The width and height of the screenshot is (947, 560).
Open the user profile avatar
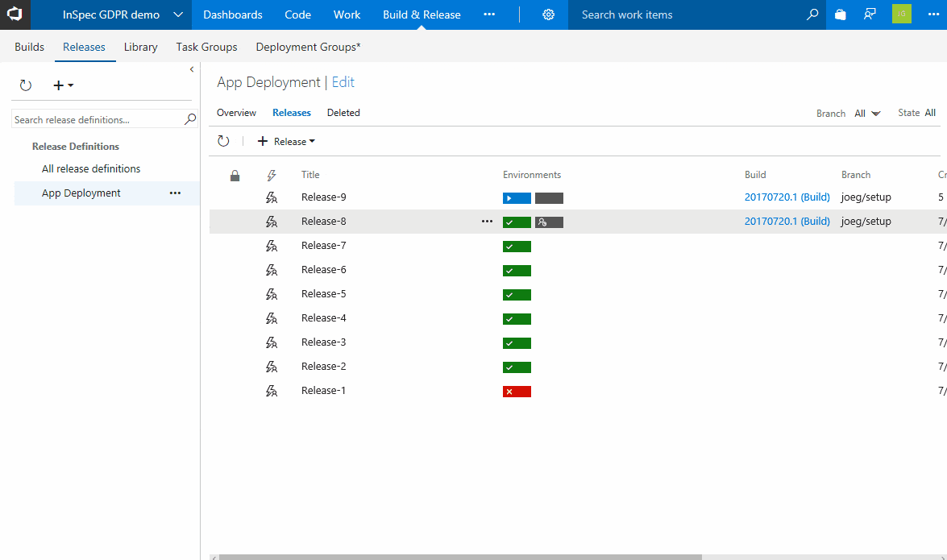[901, 15]
